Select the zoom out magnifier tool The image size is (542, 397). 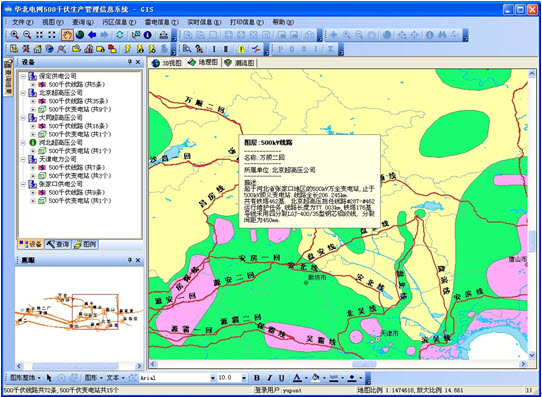(x=27, y=35)
